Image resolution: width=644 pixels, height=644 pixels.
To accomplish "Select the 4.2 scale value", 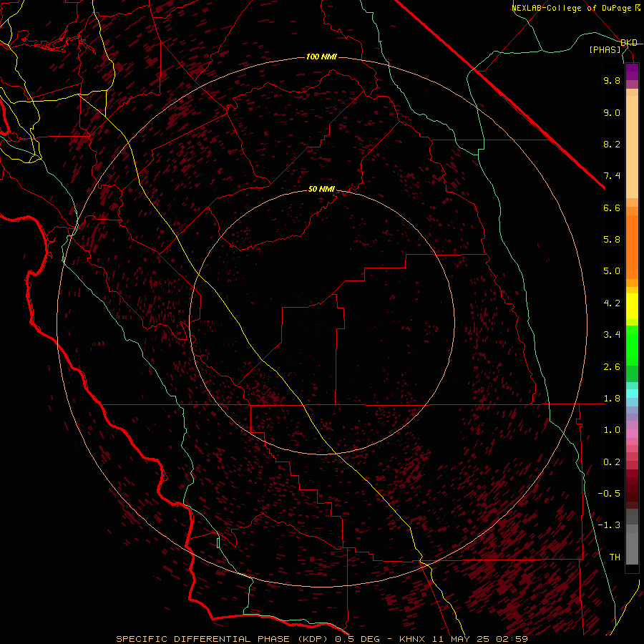I will 612,303.
